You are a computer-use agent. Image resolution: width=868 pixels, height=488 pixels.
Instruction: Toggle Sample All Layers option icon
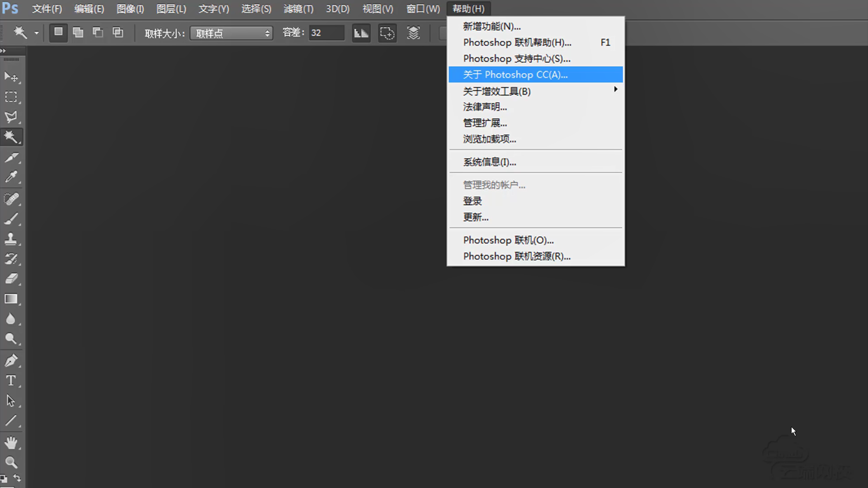click(x=414, y=33)
